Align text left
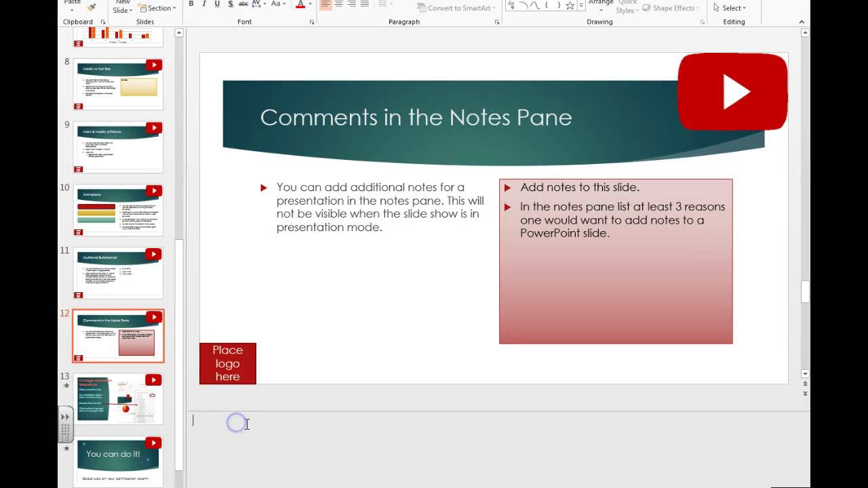This screenshot has height=488, width=868. (x=325, y=4)
